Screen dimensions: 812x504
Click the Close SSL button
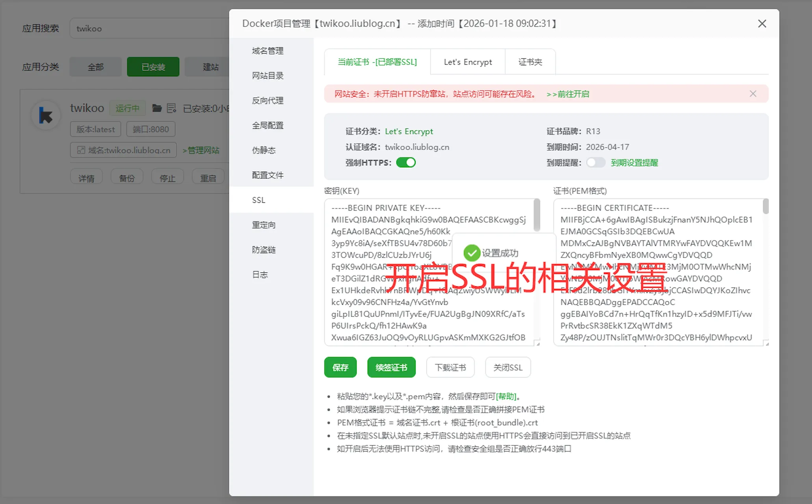(507, 367)
